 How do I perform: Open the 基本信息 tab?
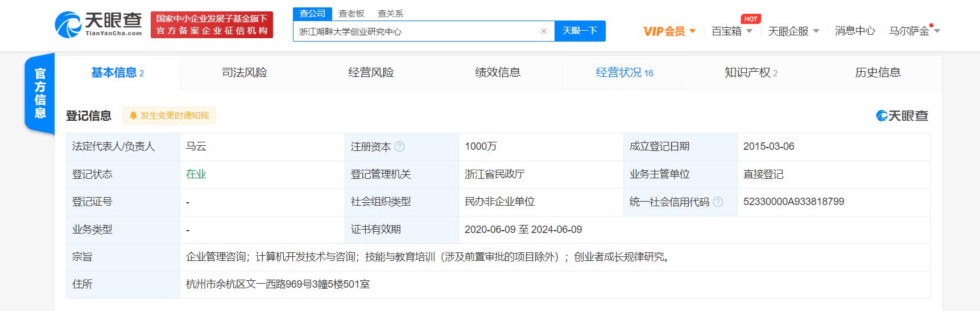[x=118, y=72]
